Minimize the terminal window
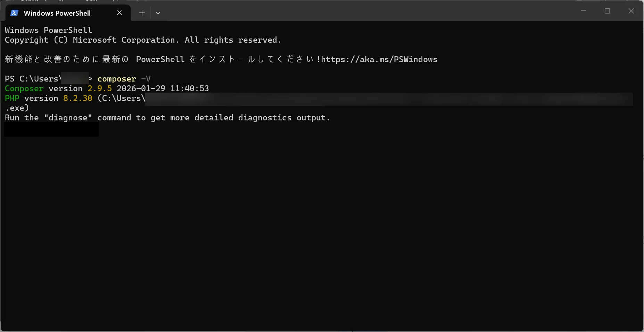The width and height of the screenshot is (644, 332). 584,11
